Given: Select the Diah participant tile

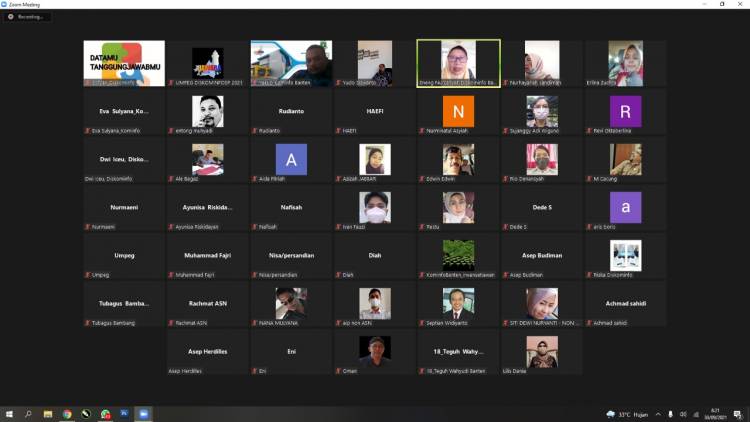Looking at the screenshot, I should pos(375,255).
